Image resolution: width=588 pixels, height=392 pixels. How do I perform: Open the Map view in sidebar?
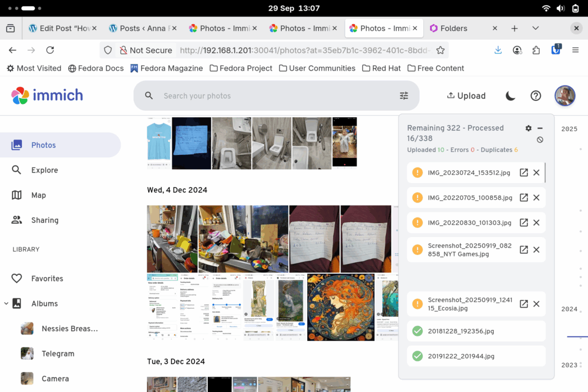click(x=38, y=195)
